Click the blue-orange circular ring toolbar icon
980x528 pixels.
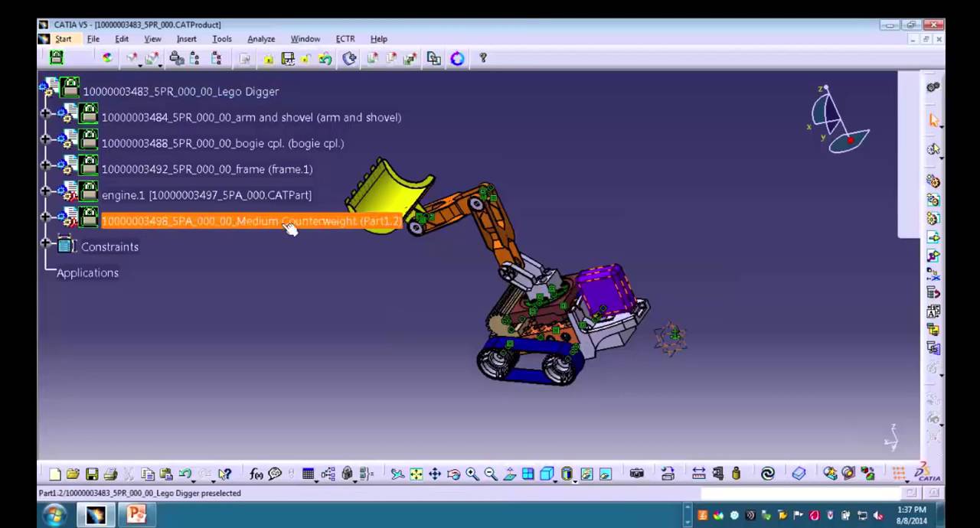(x=457, y=58)
